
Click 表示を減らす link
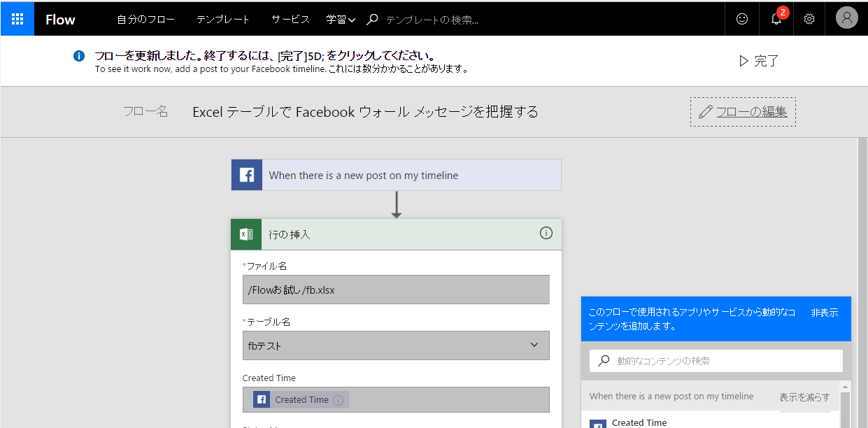tap(804, 397)
